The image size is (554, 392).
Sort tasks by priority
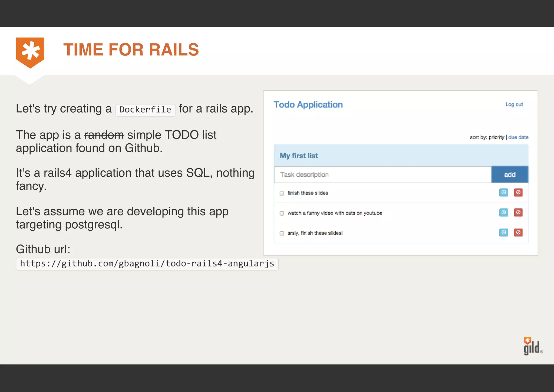[x=496, y=137]
